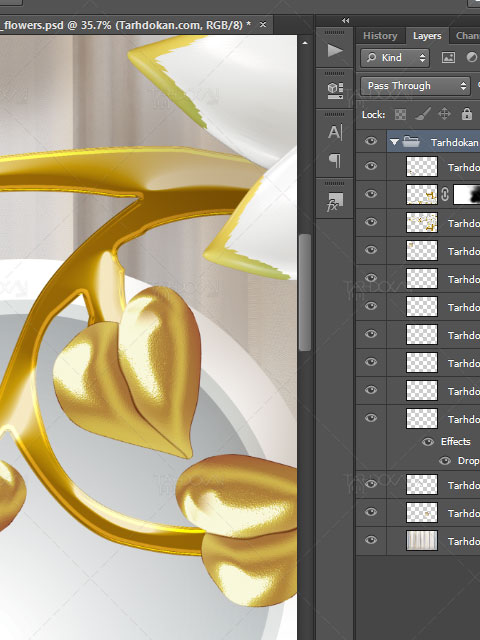The height and width of the screenshot is (640, 480).
Task: Select the curtain-striped bottom layer thumbnail
Action: (422, 540)
